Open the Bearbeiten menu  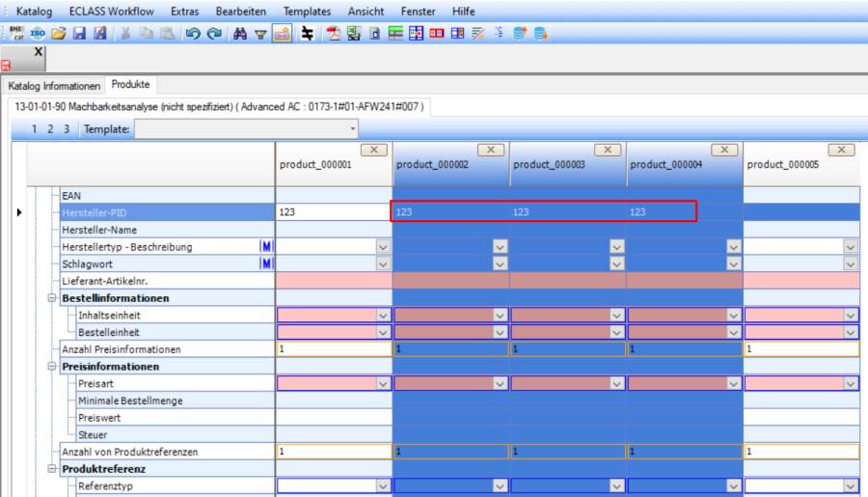click(241, 11)
